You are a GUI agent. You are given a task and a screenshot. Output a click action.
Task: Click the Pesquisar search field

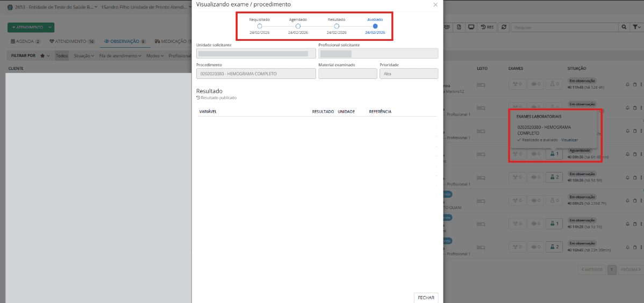[564, 27]
